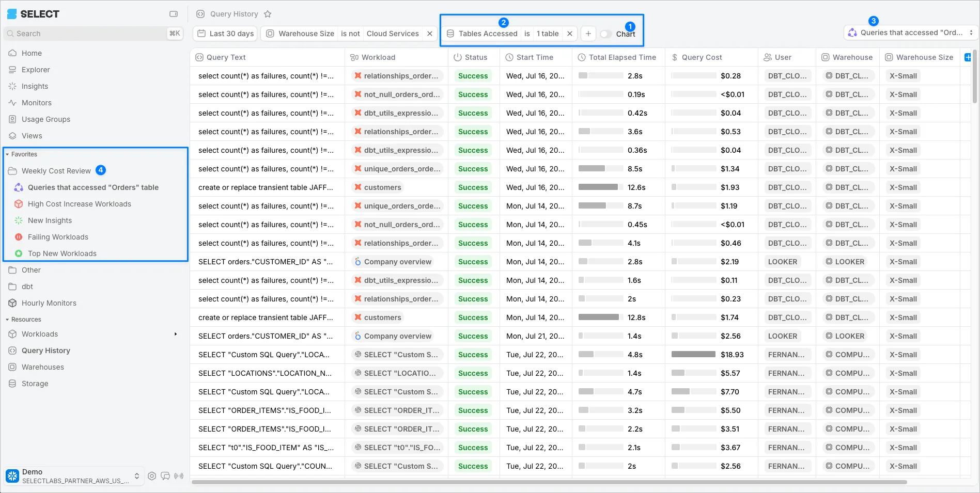Open the New Insights favorite

coord(50,220)
